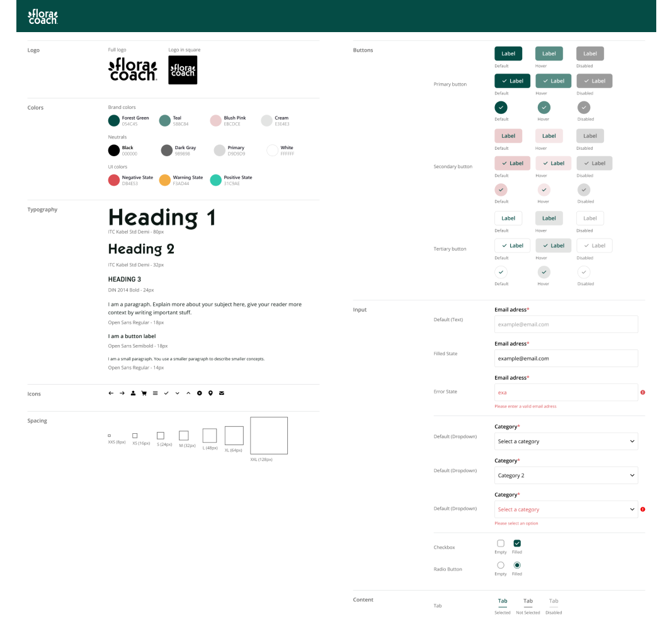
Task: Select the Empty radio button
Action: click(x=501, y=565)
